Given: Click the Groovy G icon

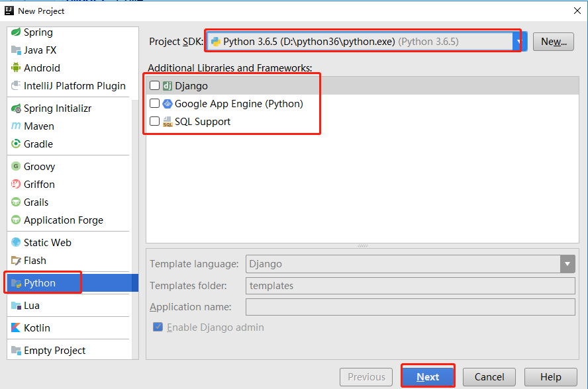Looking at the screenshot, I should (16, 166).
